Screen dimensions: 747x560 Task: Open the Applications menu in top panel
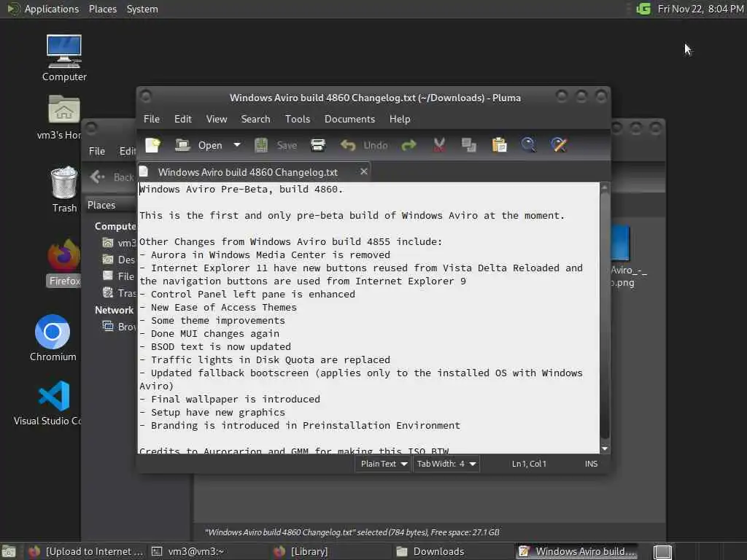43,9
